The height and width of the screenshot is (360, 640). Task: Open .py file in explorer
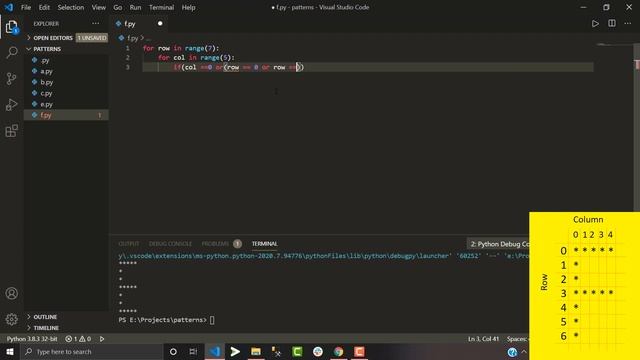point(66,60)
